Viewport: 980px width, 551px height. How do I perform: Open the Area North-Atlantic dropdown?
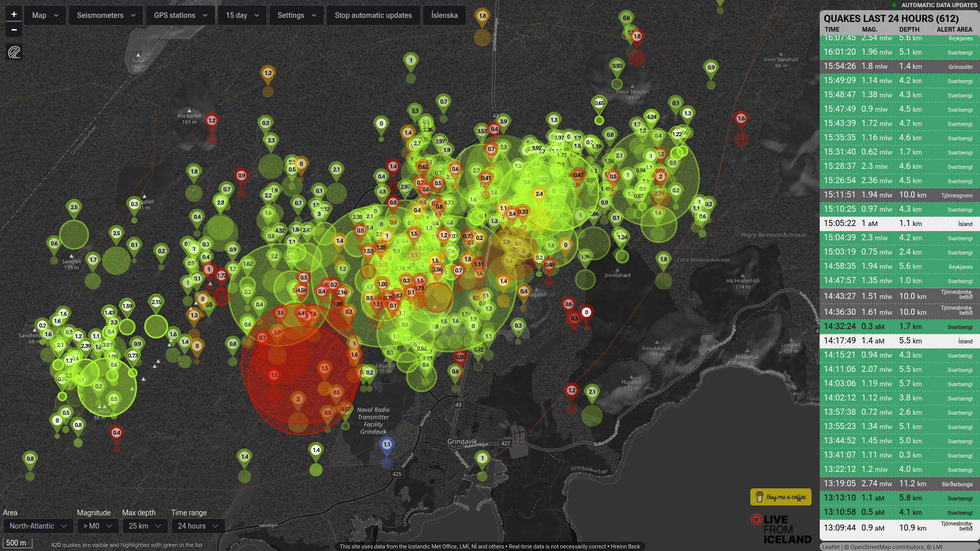38,526
